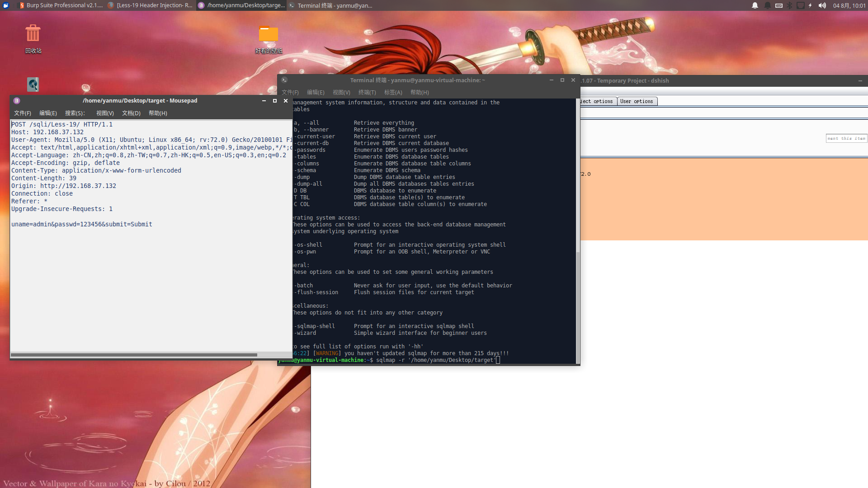Click the wired network tray icon
The image size is (868, 488).
[x=800, y=5]
